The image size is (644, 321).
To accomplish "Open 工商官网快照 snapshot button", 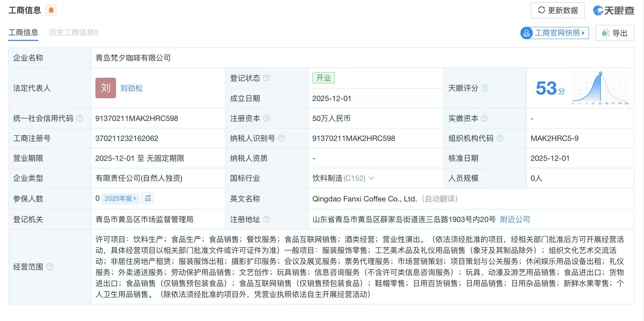I will click(x=554, y=33).
